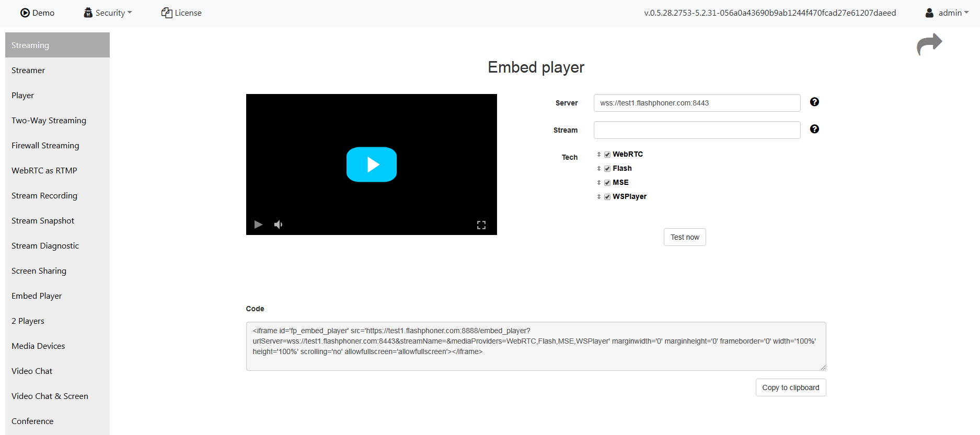This screenshot has height=435, width=980.
Task: Select Stream Recording in the sidebar
Action: click(x=44, y=196)
